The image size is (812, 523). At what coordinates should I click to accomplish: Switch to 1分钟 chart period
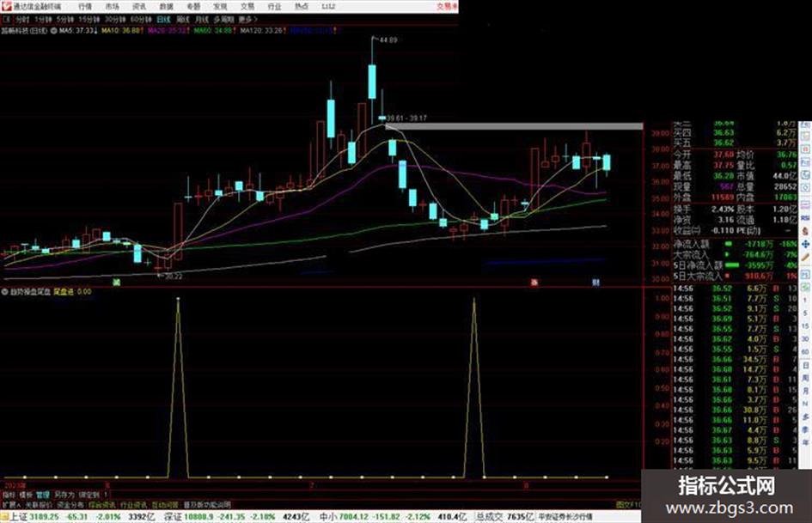click(x=43, y=19)
